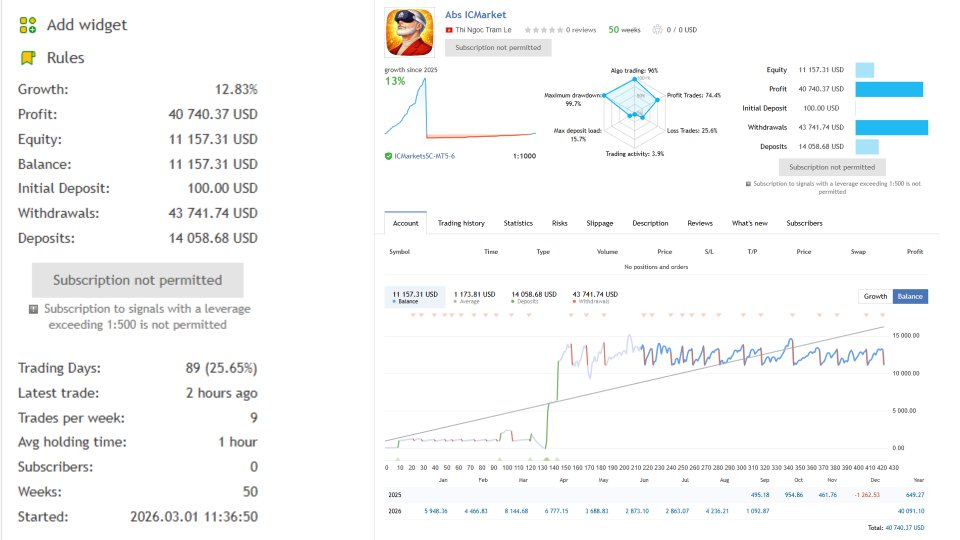Image resolution: width=960 pixels, height=540 pixels.
Task: Open the What's new tab
Action: (749, 223)
